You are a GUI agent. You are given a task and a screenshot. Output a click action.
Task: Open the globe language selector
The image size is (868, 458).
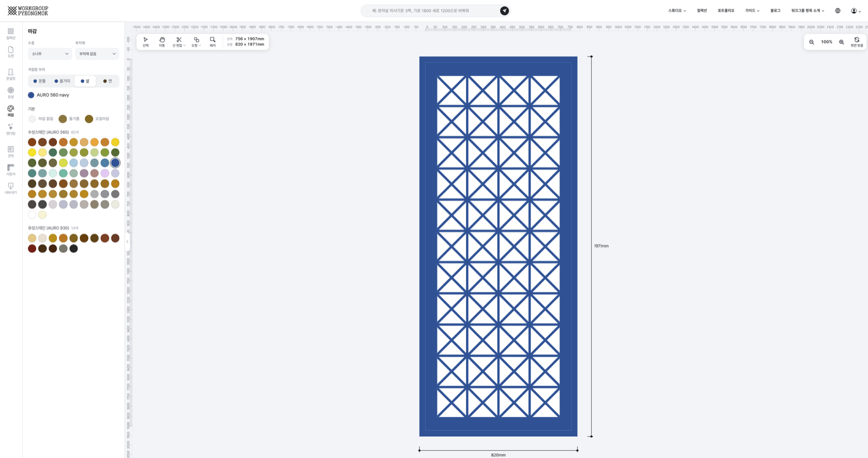[838, 11]
